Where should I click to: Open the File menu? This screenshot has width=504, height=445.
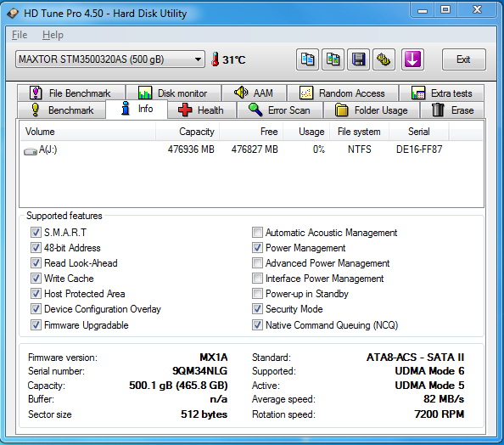[20, 35]
